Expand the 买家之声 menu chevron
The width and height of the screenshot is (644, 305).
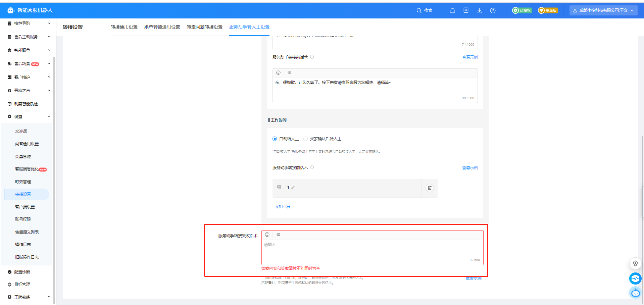49,91
